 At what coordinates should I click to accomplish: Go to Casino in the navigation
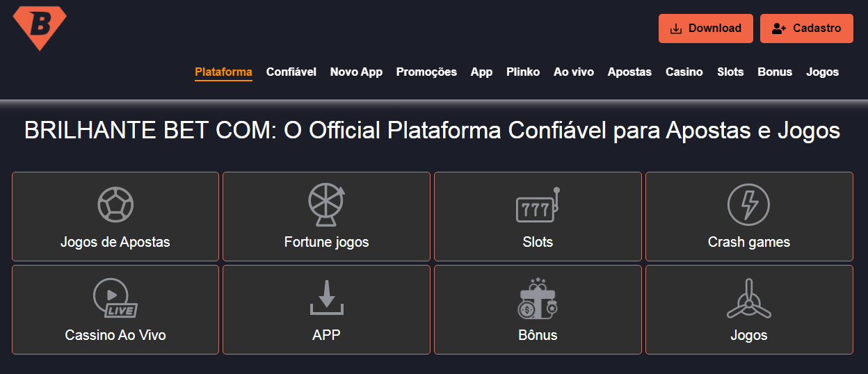point(684,72)
